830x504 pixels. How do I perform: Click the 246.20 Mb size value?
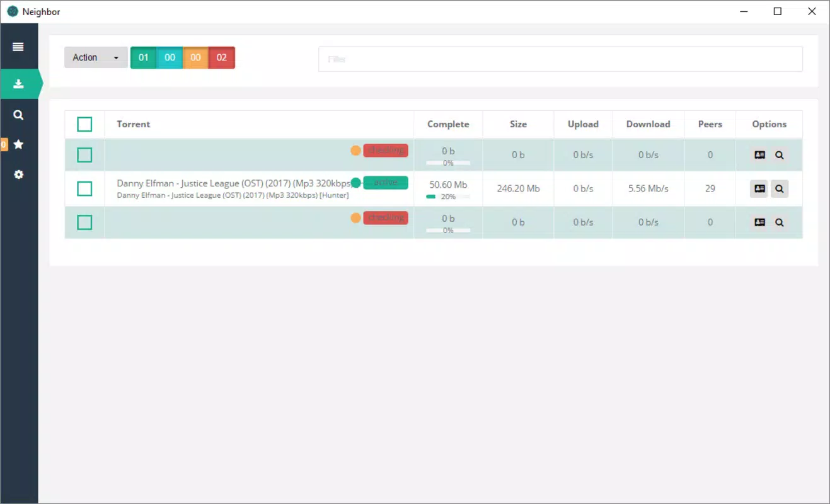point(518,188)
